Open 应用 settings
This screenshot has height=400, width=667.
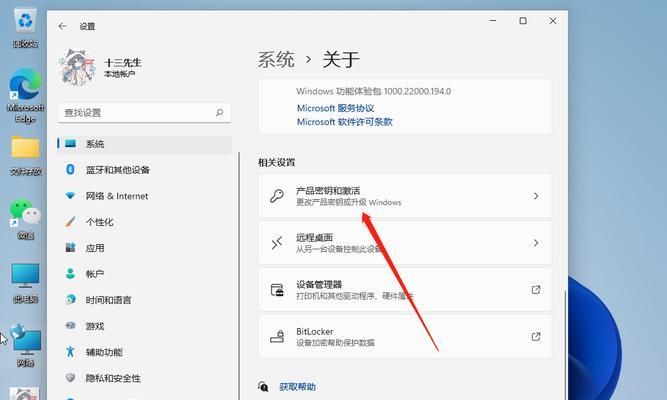click(x=145, y=248)
